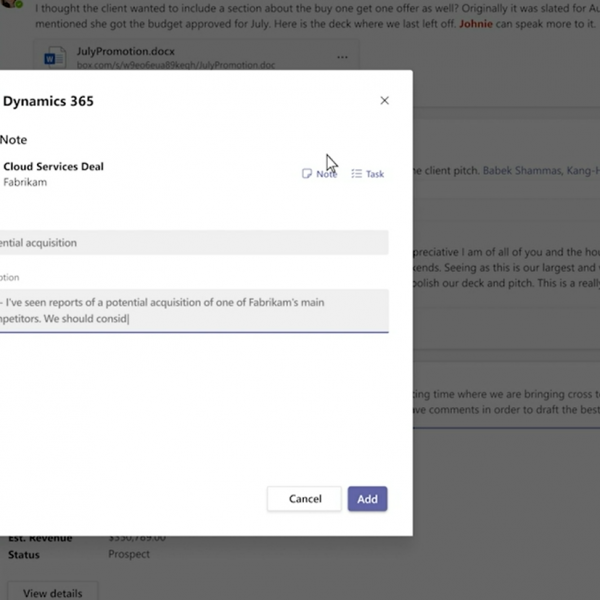Edit the title field with 'ential acquisition'

point(194,243)
